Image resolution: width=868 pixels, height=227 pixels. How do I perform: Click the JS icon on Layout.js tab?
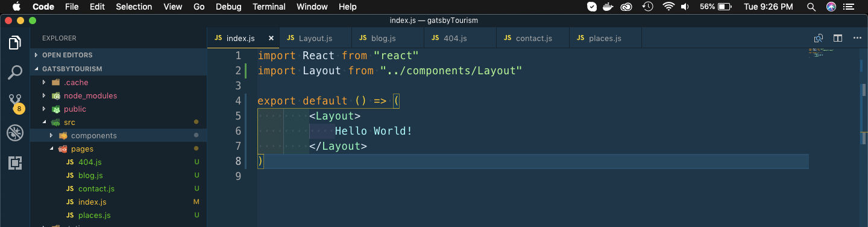[291, 38]
